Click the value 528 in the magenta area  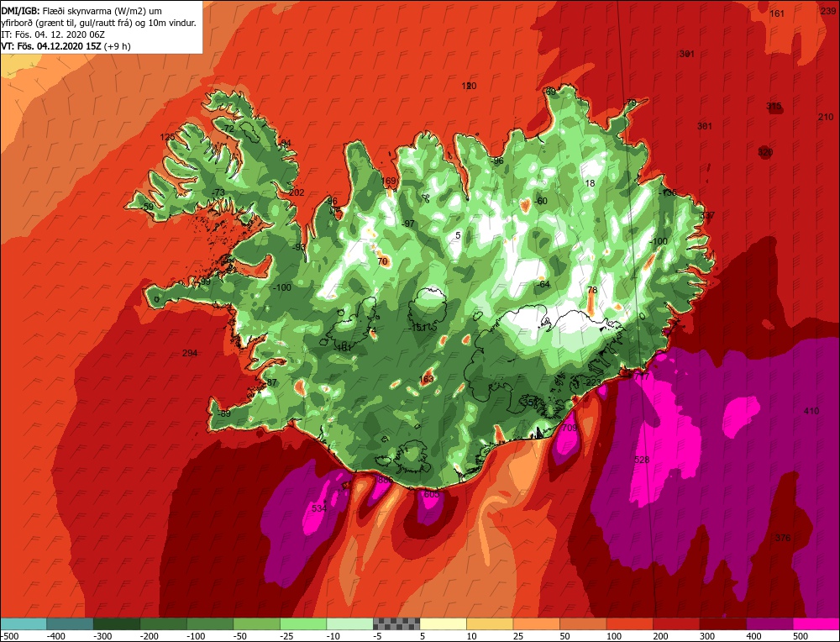point(641,460)
